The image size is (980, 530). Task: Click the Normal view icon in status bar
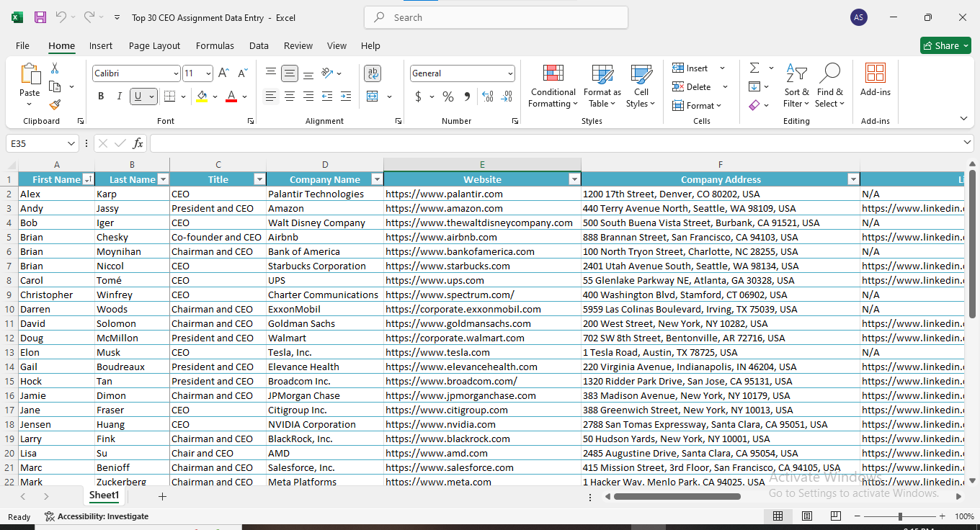778,516
